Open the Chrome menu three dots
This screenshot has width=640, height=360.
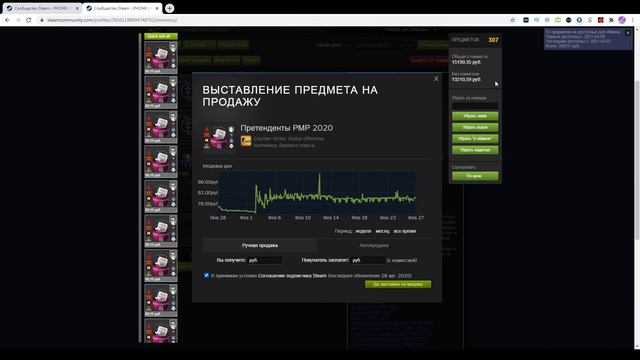pos(633,20)
